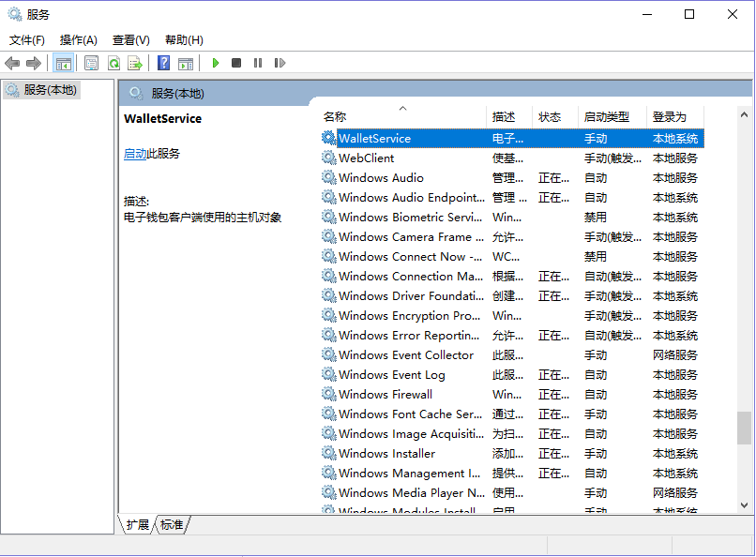The height and width of the screenshot is (557, 756).
Task: Select Windows Event Log name
Action: click(391, 375)
